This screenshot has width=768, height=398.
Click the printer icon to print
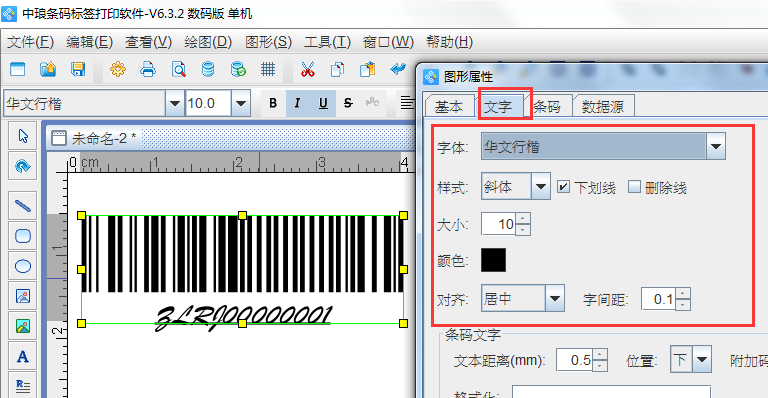coord(148,69)
